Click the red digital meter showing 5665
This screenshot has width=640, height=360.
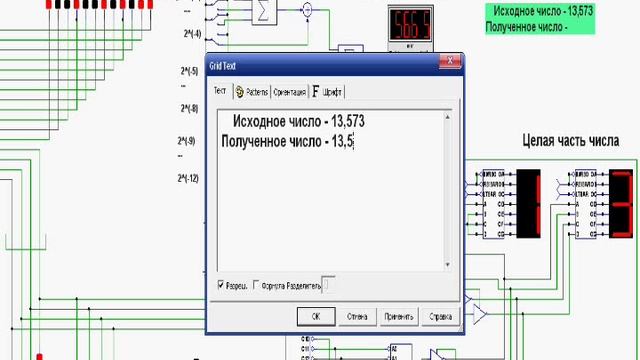point(410,26)
